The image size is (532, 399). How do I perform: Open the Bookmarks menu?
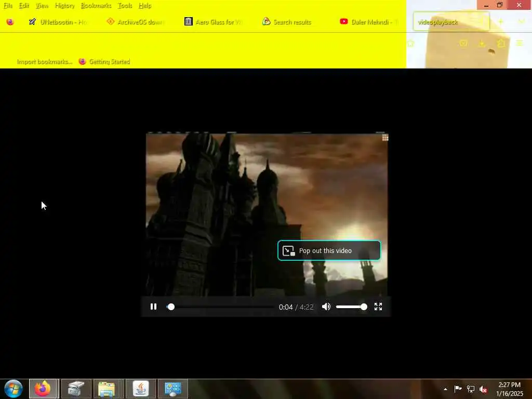pyautogui.click(x=96, y=6)
